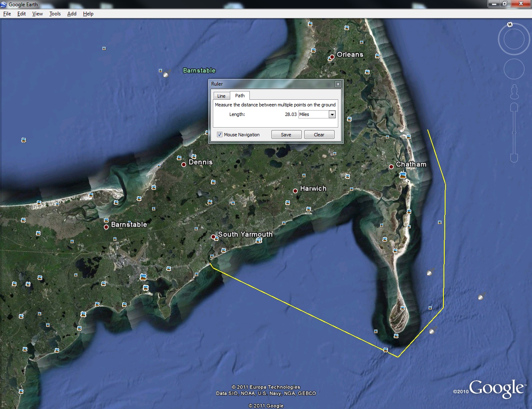Open large photo icon below Chatham label
This screenshot has height=409, width=532.
click(x=403, y=175)
